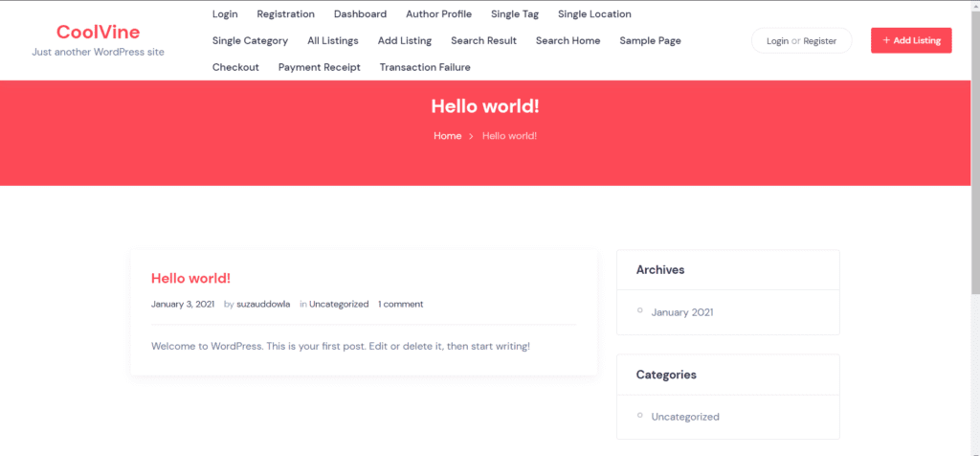Open Uncategorized in Categories widget
Viewport: 980px width, 456px height.
pos(684,417)
